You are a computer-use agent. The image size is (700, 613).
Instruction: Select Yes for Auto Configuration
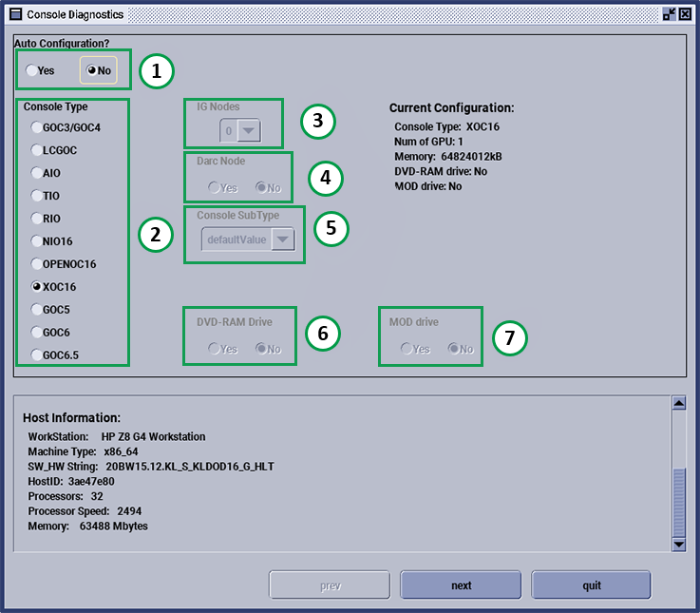(32, 70)
